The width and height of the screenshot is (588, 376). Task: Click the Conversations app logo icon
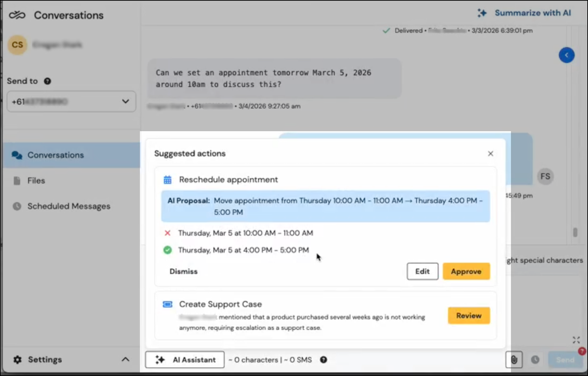tap(17, 15)
